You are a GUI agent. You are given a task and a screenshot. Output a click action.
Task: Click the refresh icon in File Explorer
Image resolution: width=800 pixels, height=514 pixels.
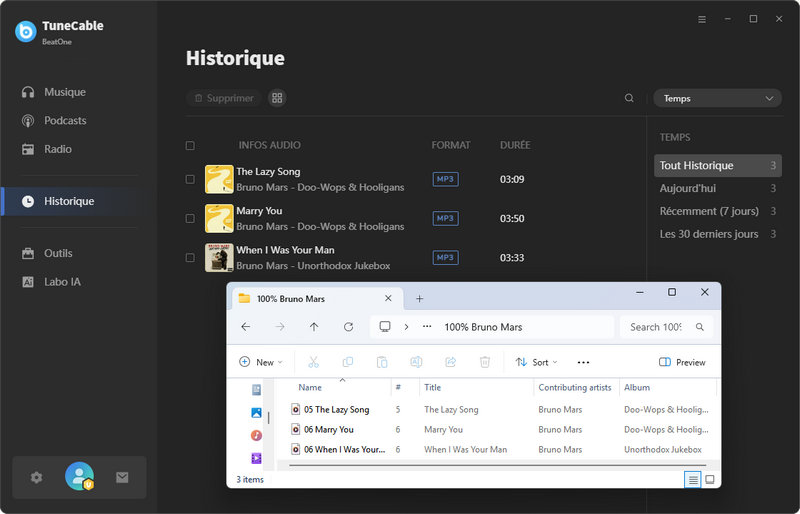pos(348,327)
